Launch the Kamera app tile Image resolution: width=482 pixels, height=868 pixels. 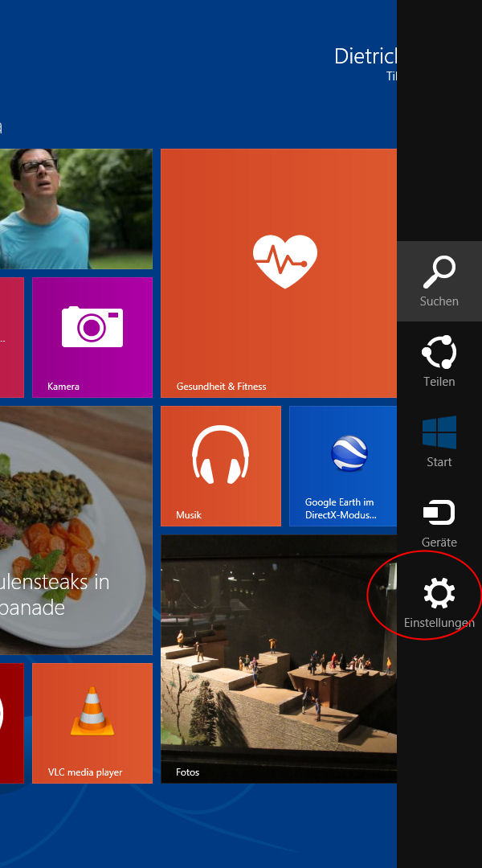click(x=92, y=337)
